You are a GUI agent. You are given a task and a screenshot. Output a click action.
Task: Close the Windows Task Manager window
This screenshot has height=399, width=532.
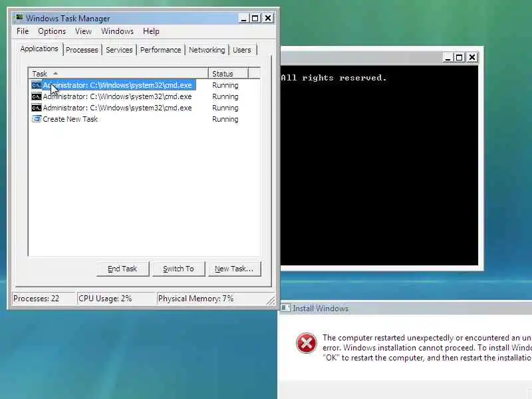pos(268,18)
